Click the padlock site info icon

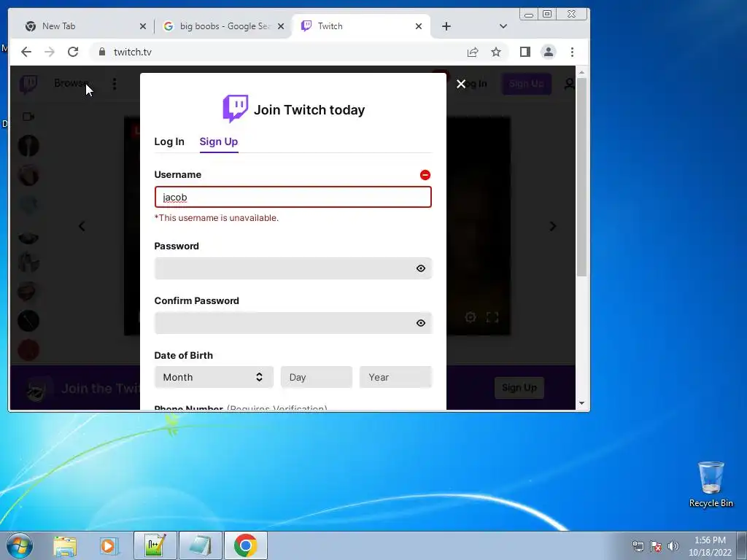click(102, 52)
